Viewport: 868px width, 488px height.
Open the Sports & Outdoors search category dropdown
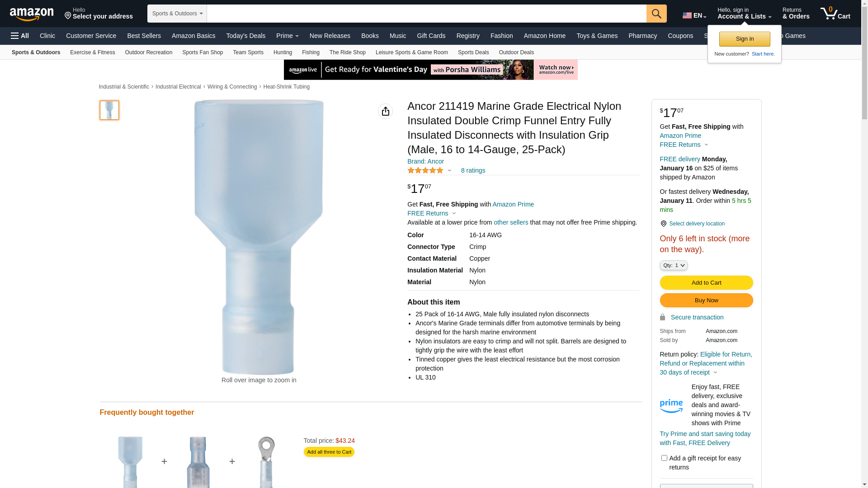pos(177,14)
